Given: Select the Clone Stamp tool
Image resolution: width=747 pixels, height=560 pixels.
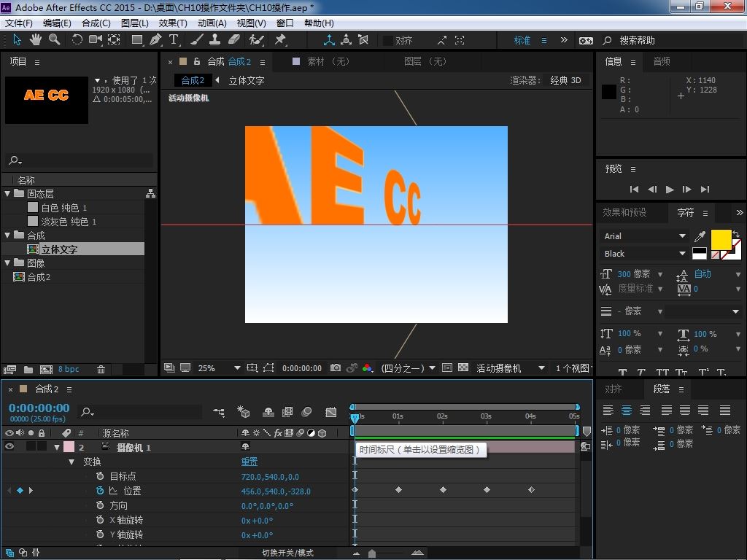Looking at the screenshot, I should [215, 40].
